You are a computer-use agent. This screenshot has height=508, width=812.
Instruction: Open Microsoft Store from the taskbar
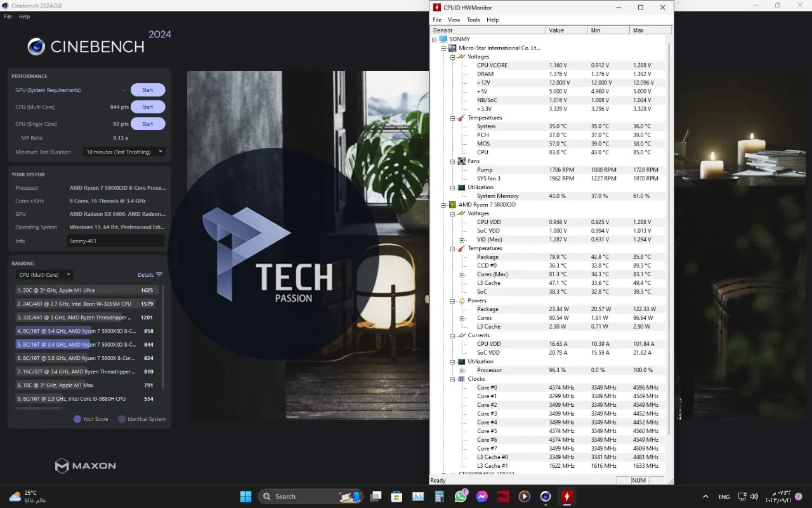396,497
